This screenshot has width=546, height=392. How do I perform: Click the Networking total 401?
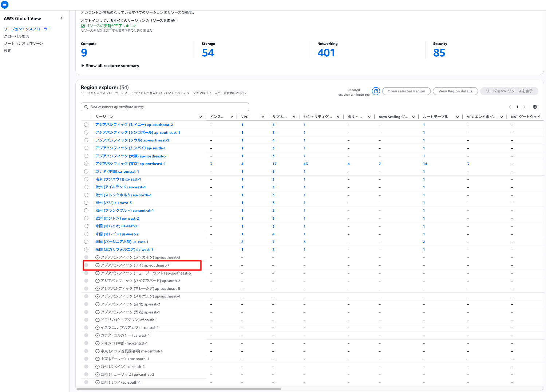[326, 53]
